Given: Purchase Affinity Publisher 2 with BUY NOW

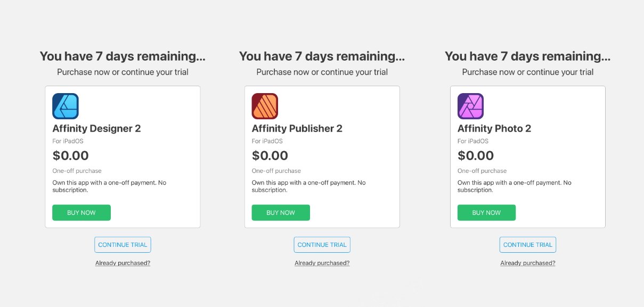Looking at the screenshot, I should point(281,212).
